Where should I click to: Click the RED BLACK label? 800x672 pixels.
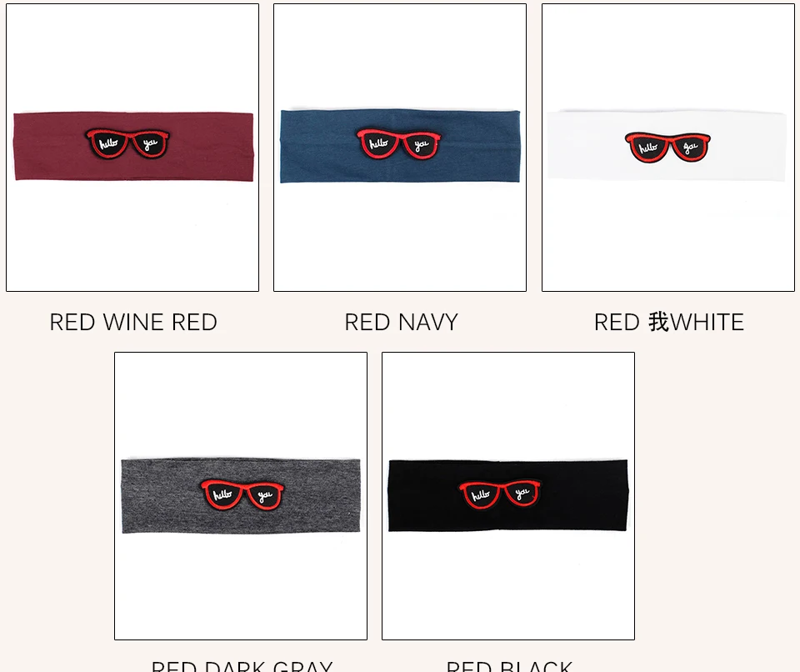coord(509,666)
